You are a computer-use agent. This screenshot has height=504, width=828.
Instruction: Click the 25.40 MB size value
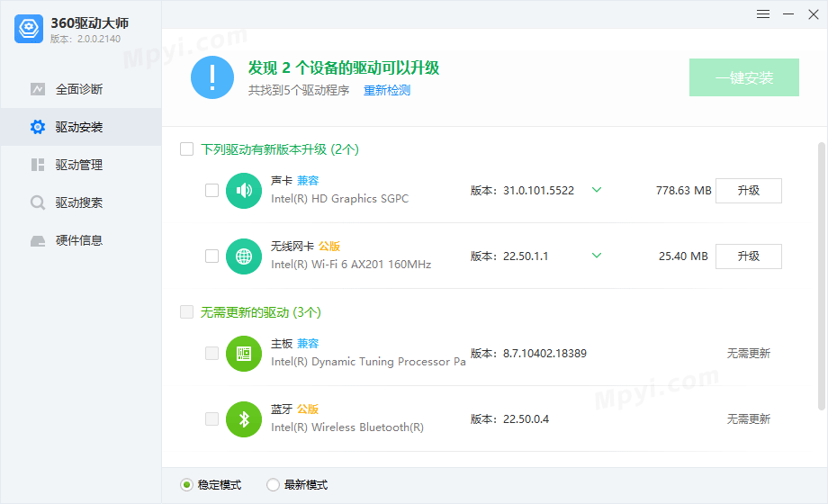683,256
